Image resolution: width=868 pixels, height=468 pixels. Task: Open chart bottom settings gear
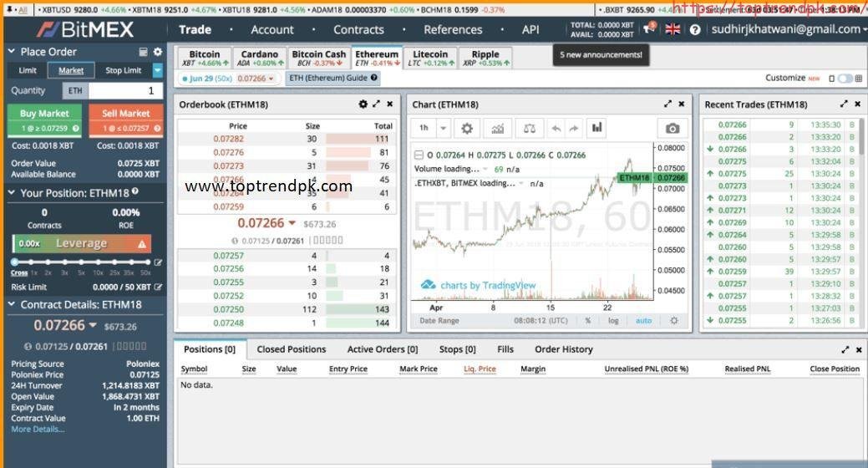673,321
